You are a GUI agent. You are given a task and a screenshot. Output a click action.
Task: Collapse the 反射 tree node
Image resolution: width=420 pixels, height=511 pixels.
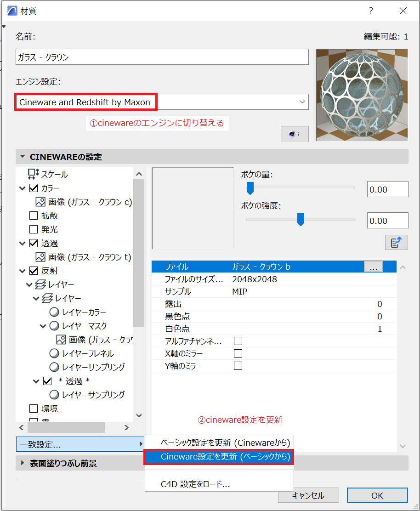[x=23, y=271]
